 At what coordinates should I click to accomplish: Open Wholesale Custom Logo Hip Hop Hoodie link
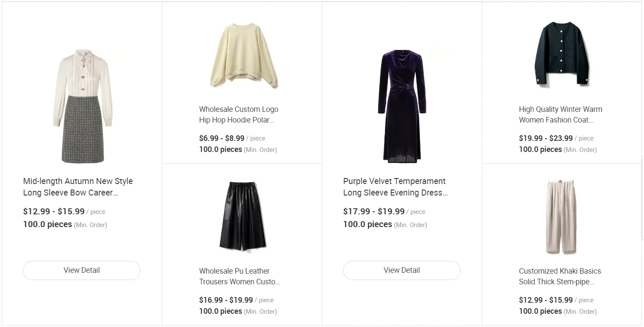point(239,114)
